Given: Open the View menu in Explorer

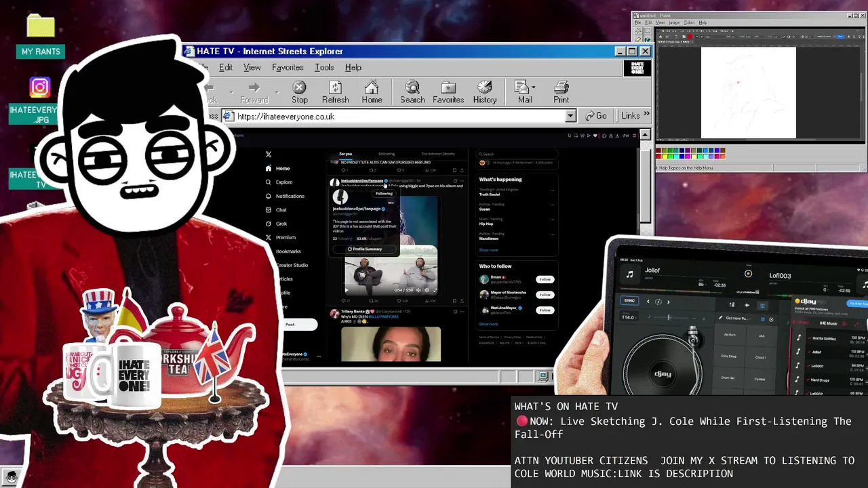Looking at the screenshot, I should click(252, 67).
